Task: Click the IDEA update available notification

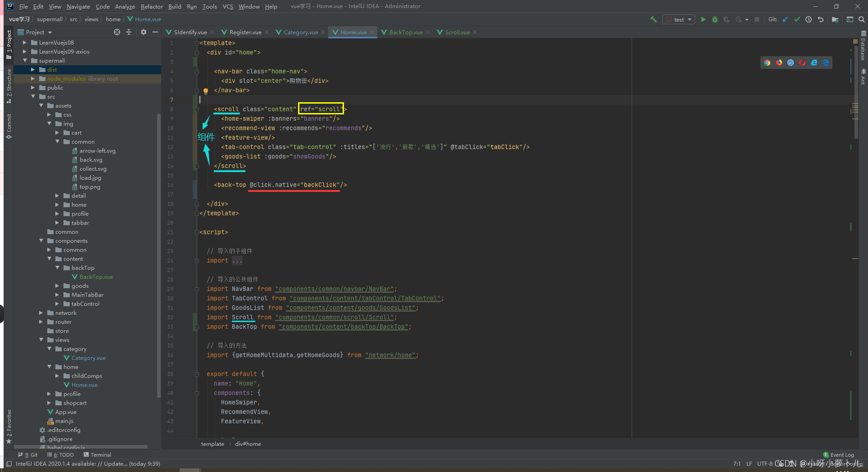Action: tap(88, 463)
